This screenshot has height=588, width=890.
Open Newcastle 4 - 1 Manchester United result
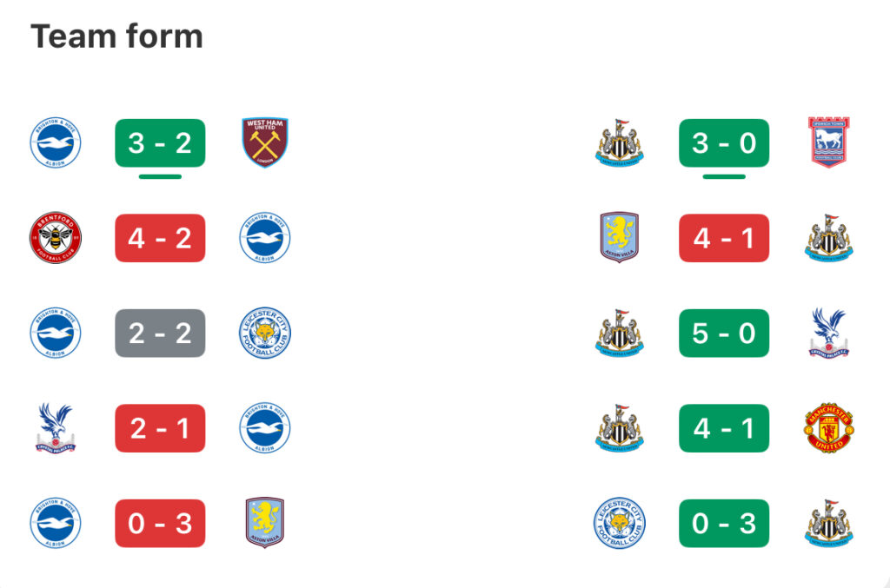724,428
